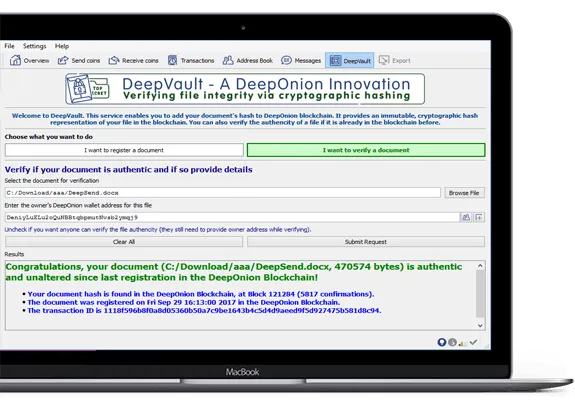Select the DeepVault toolbar tab
Viewport: 575px width, 407px height.
pos(350,60)
